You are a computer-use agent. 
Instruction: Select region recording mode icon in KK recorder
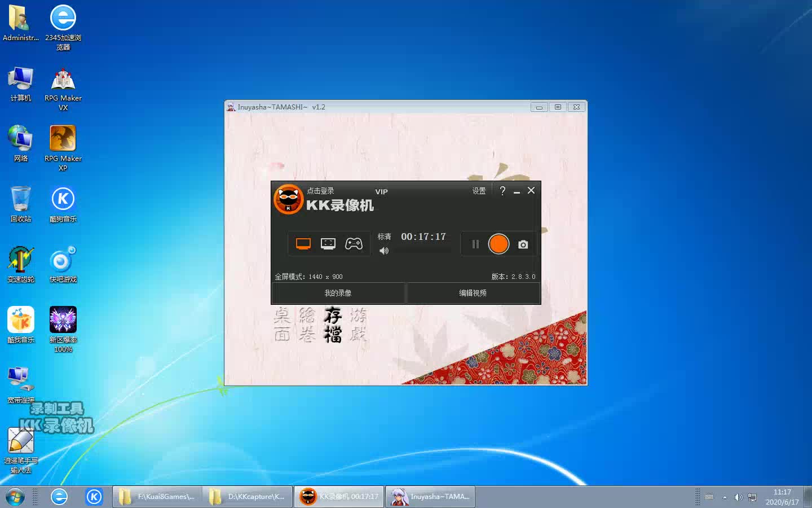328,244
